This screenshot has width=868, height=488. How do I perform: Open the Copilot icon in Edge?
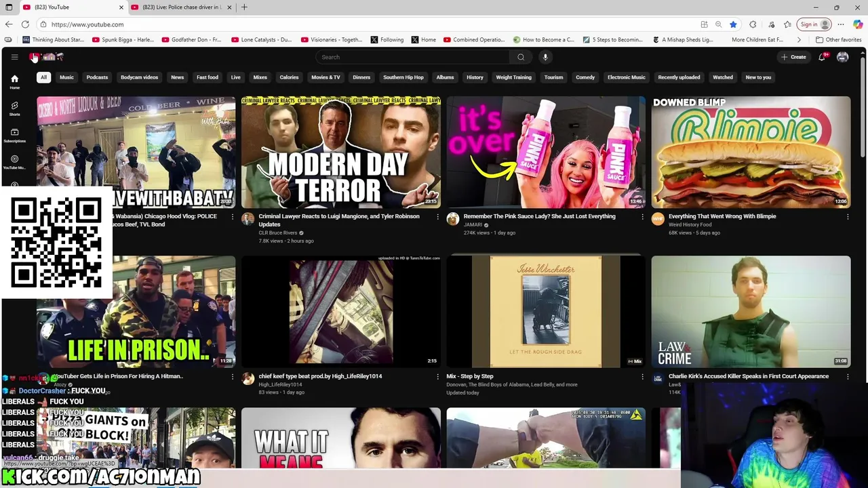(x=858, y=24)
